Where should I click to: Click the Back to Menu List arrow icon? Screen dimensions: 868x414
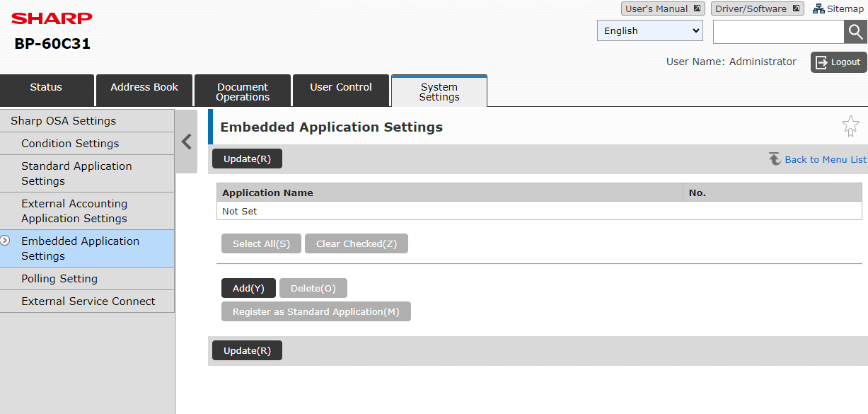(x=775, y=159)
